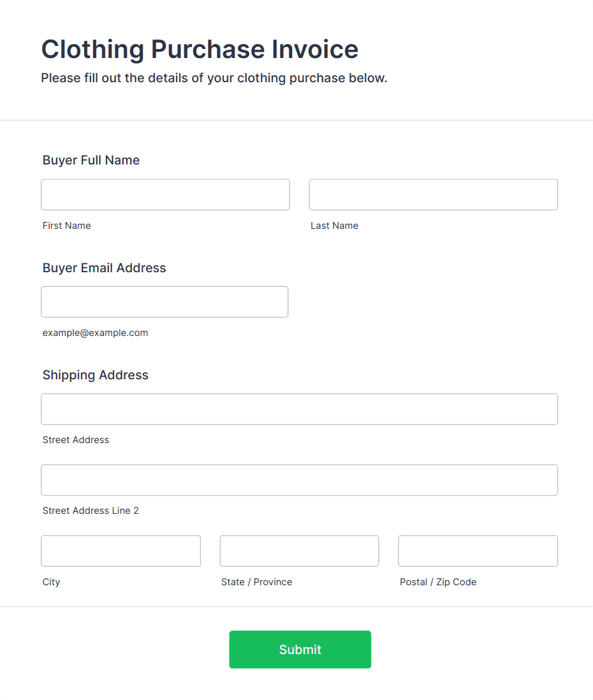Click the Postal / Zip Code field
Image resolution: width=593 pixels, height=700 pixels.
[x=478, y=551]
